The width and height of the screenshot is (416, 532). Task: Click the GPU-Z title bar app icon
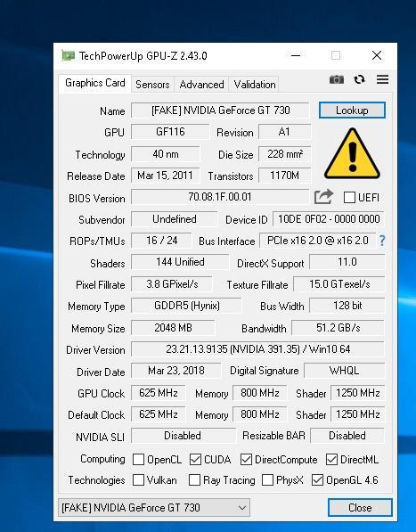click(x=68, y=55)
